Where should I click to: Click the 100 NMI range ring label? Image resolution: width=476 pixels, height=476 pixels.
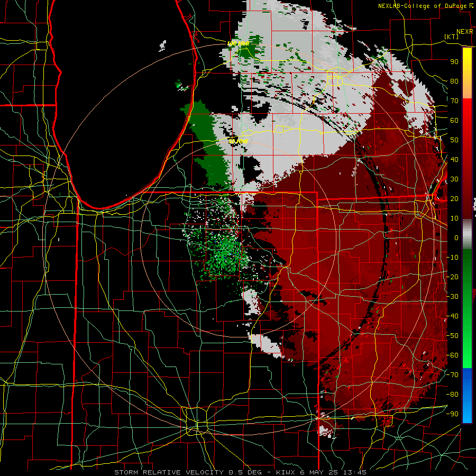(238, 44)
